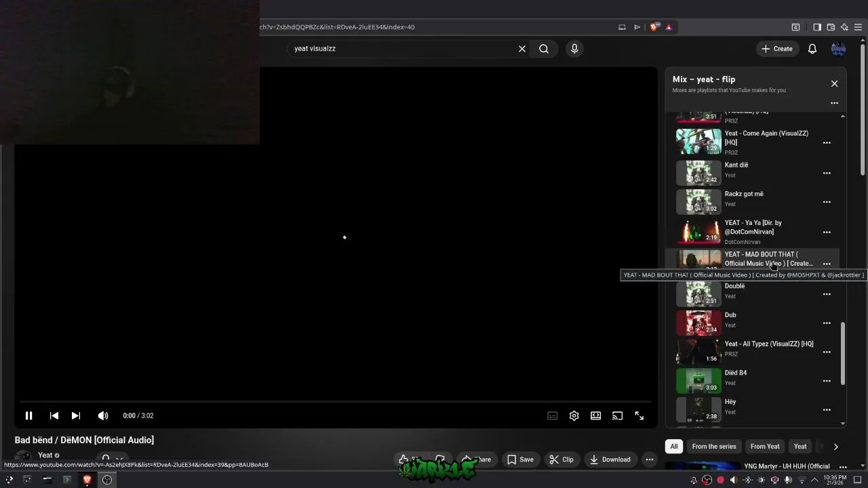Viewport: 868px width, 488px height.
Task: Cast the video to a TV
Action: click(618, 415)
